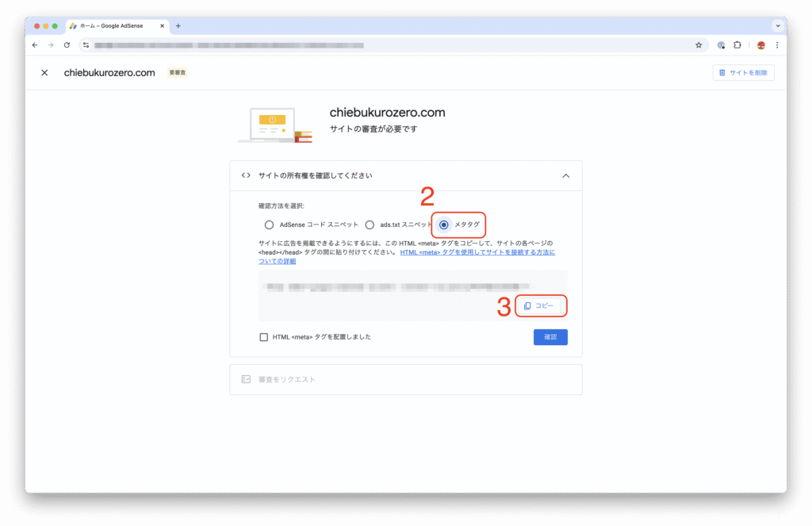Click the code brackets icon in section header

(x=246, y=175)
